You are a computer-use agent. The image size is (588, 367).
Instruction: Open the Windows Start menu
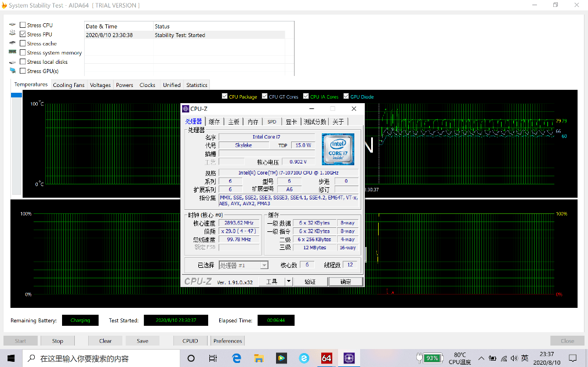click(11, 358)
